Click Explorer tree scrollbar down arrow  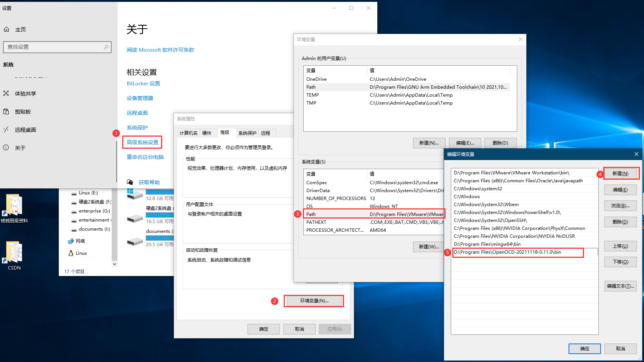tap(114, 264)
